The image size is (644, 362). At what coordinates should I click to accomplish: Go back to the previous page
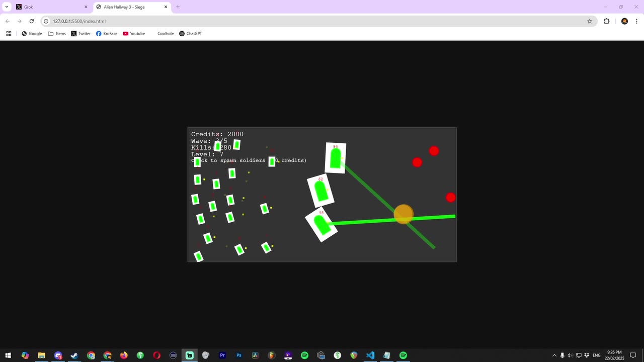[8, 21]
